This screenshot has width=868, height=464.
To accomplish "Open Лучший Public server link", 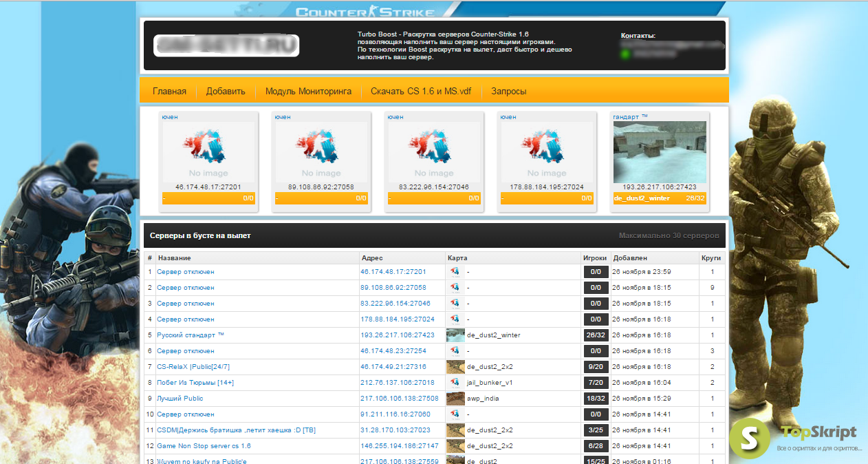I will tap(180, 399).
